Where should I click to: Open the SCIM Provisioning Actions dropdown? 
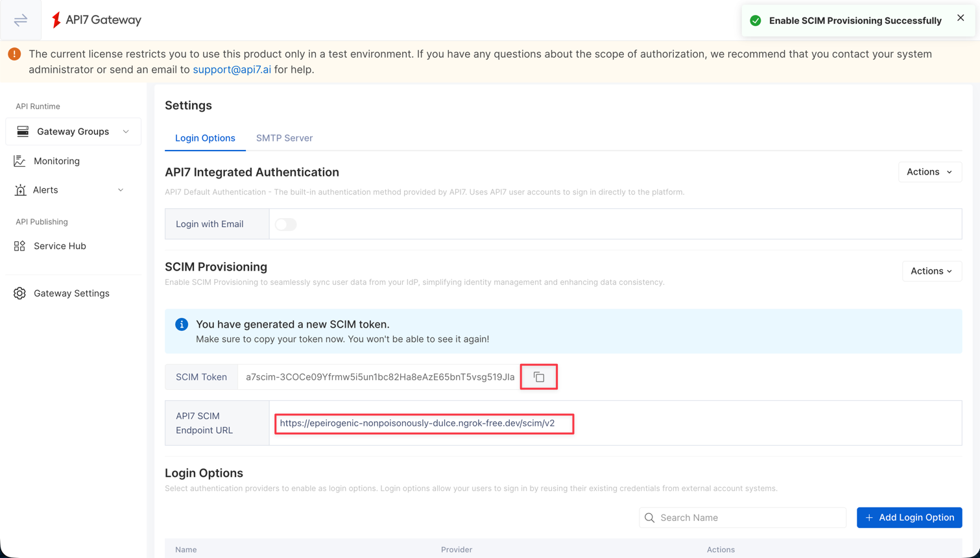point(931,271)
